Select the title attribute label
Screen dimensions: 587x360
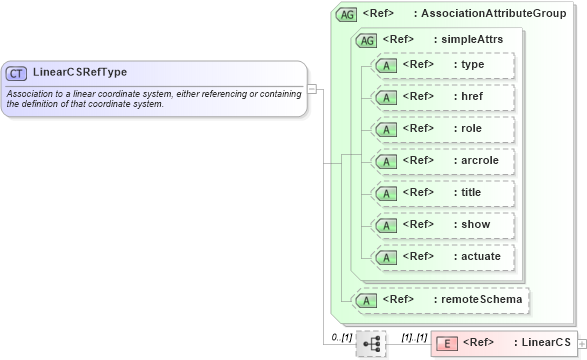tap(471, 192)
